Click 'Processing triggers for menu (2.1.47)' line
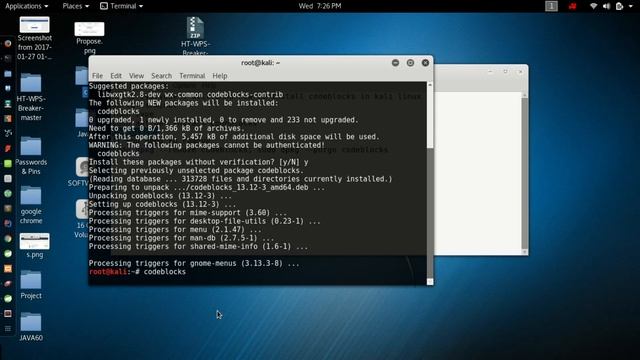 pos(175,230)
